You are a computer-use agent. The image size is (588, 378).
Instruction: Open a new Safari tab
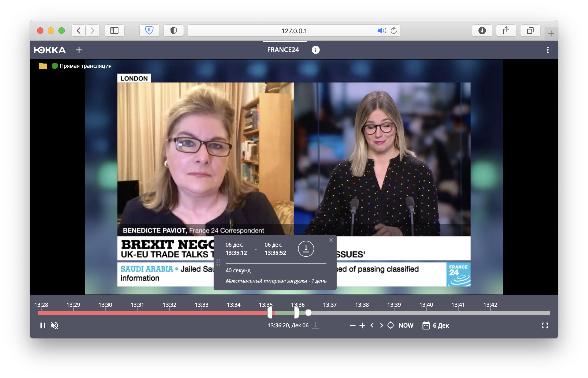point(551,34)
